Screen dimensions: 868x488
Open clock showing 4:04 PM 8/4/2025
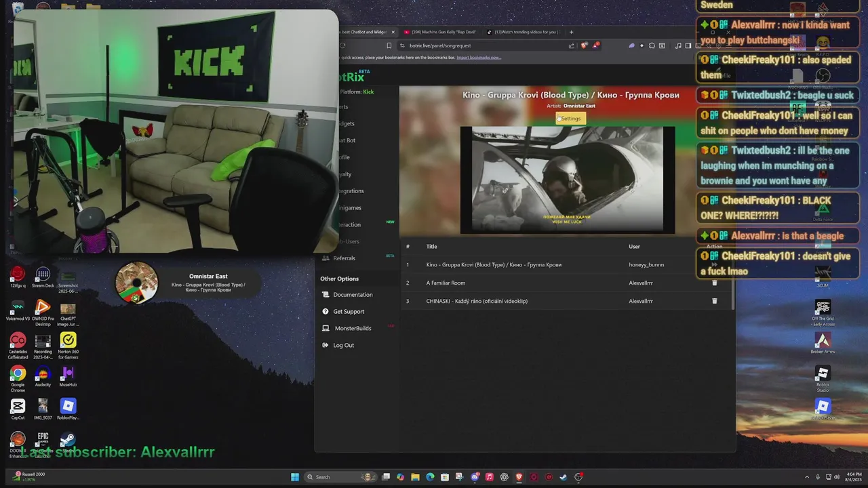pyautogui.click(x=854, y=477)
